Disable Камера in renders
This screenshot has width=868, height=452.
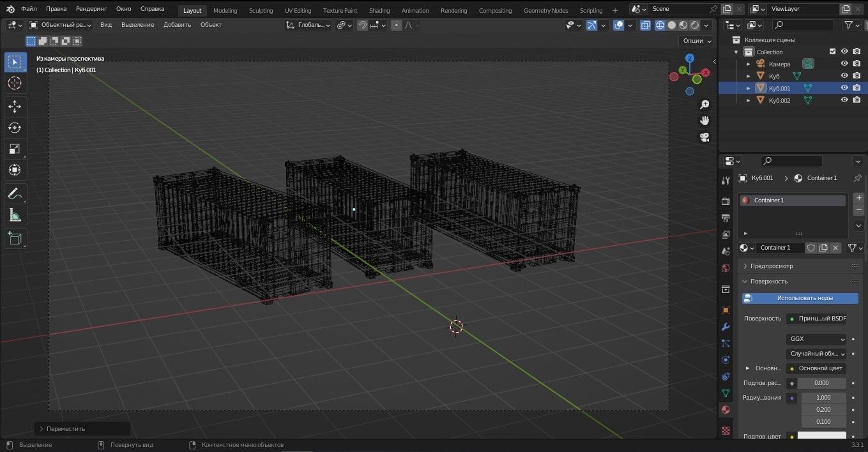(857, 64)
